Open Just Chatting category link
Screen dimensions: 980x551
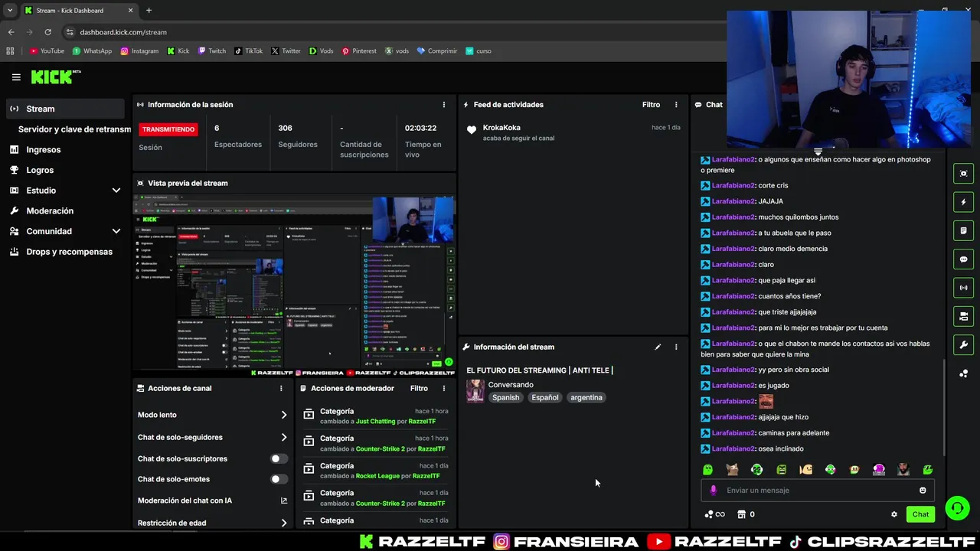pyautogui.click(x=375, y=422)
